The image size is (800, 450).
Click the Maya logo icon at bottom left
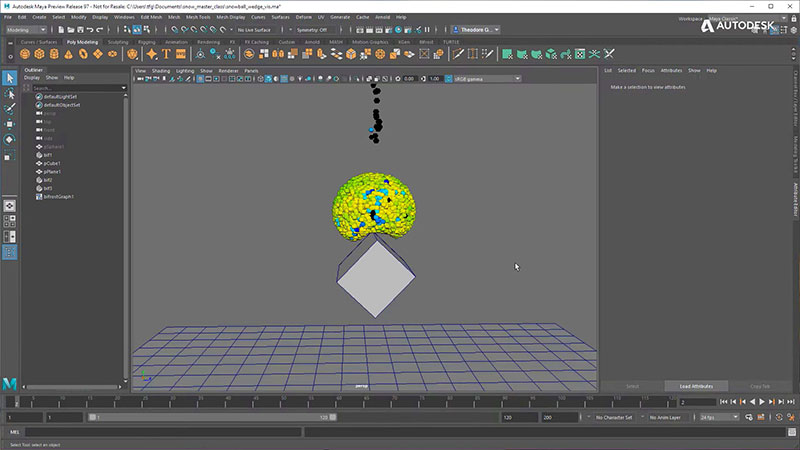coord(10,384)
